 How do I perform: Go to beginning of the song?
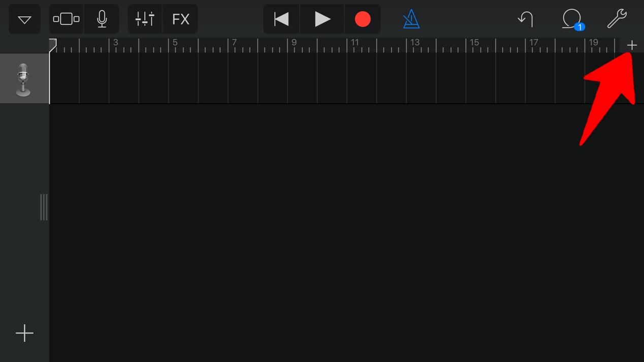(x=281, y=19)
